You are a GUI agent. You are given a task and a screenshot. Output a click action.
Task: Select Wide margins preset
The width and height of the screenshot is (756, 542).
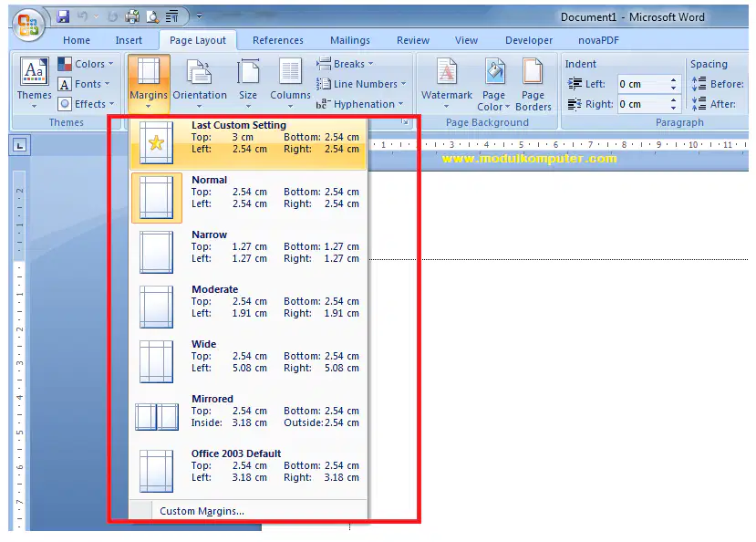coord(248,361)
